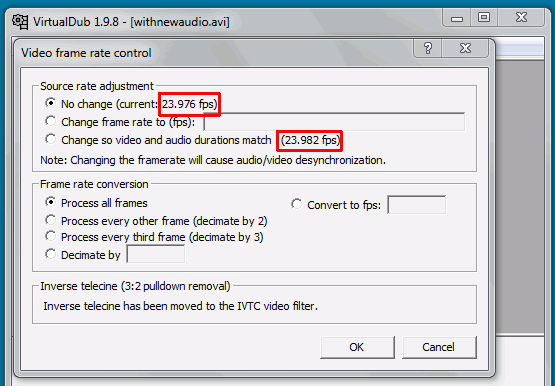
Task: Click the 23.976 fps current rate text
Action: tap(189, 104)
